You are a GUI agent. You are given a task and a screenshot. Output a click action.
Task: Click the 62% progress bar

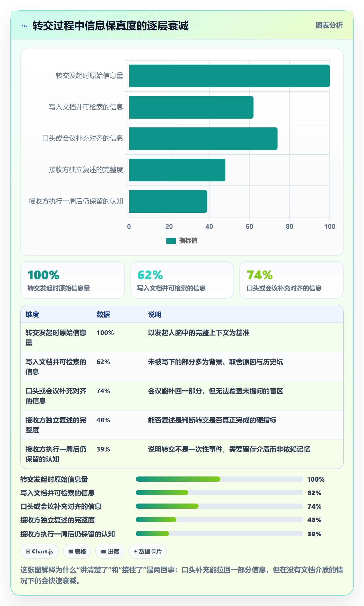(219, 493)
